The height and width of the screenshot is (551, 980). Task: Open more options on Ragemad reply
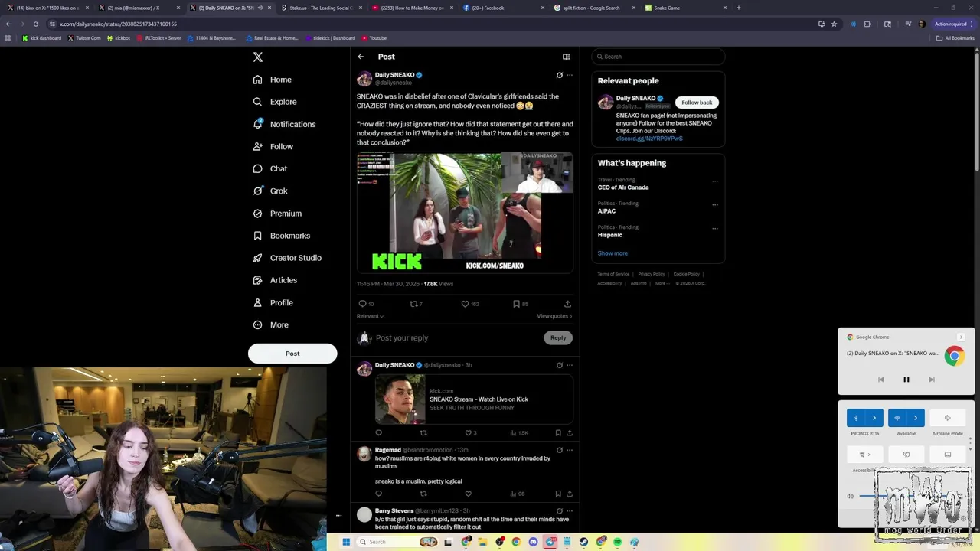point(569,450)
